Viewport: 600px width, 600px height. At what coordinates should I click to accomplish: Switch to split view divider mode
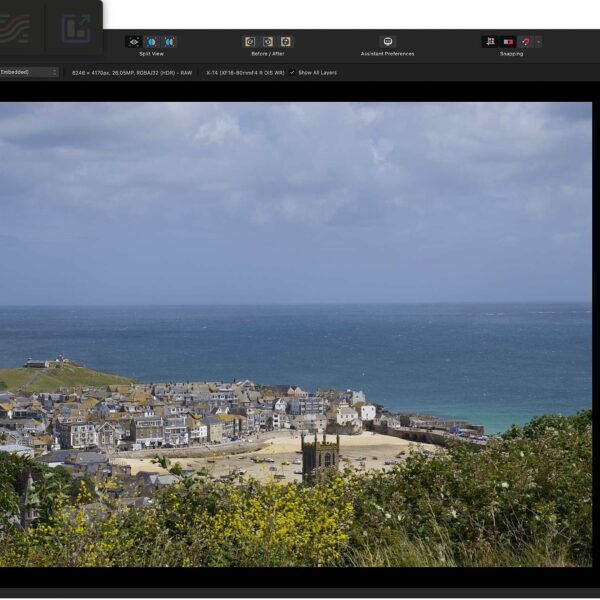click(x=151, y=42)
